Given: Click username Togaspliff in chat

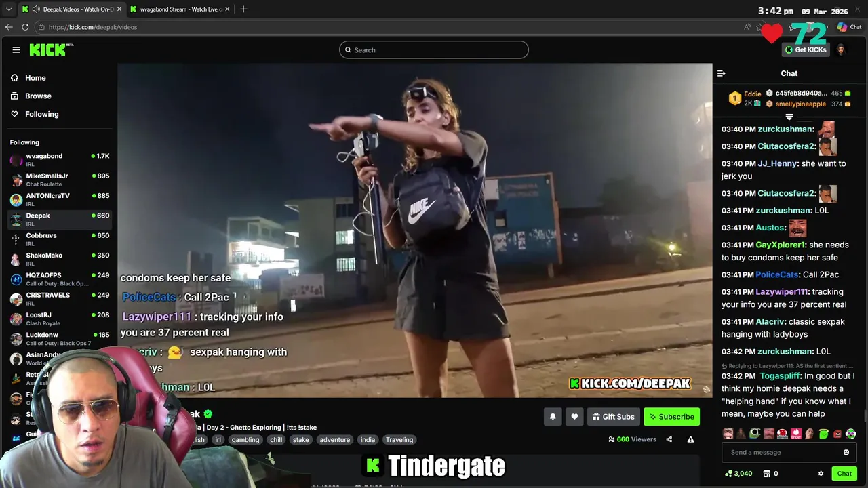Looking at the screenshot, I should tap(779, 375).
